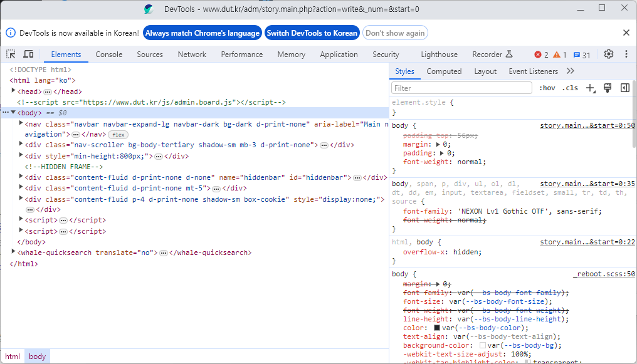Open story.main source link at line 0:22
The image size is (637, 364).
pos(587,242)
